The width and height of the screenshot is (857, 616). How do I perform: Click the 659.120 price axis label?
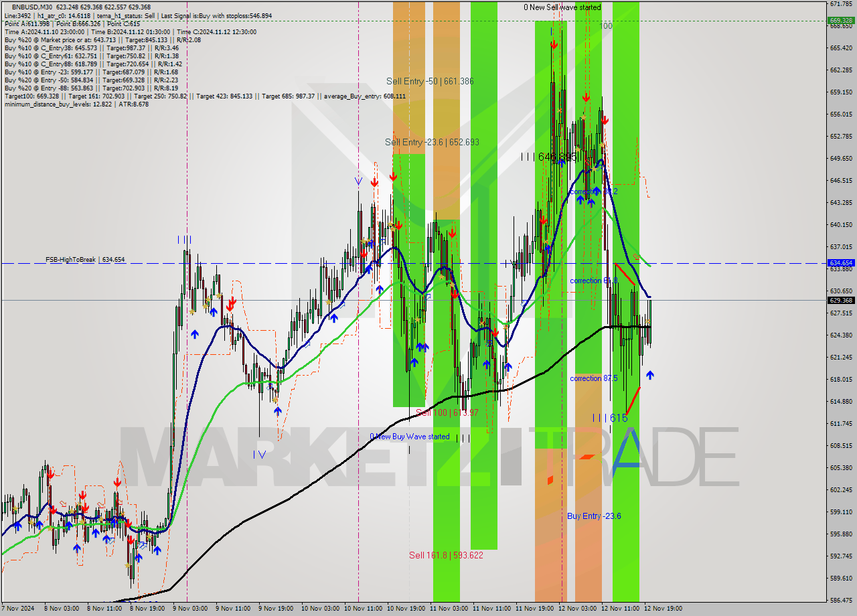(841, 92)
